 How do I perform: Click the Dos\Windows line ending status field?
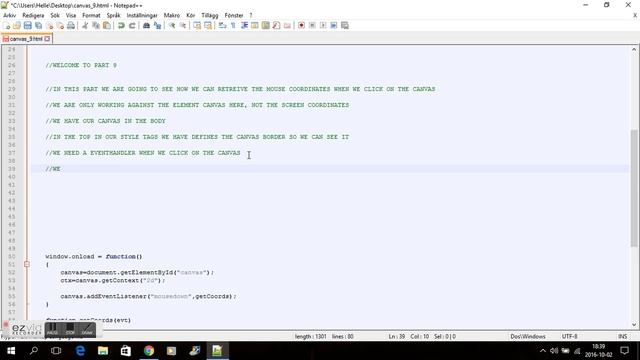(527, 336)
